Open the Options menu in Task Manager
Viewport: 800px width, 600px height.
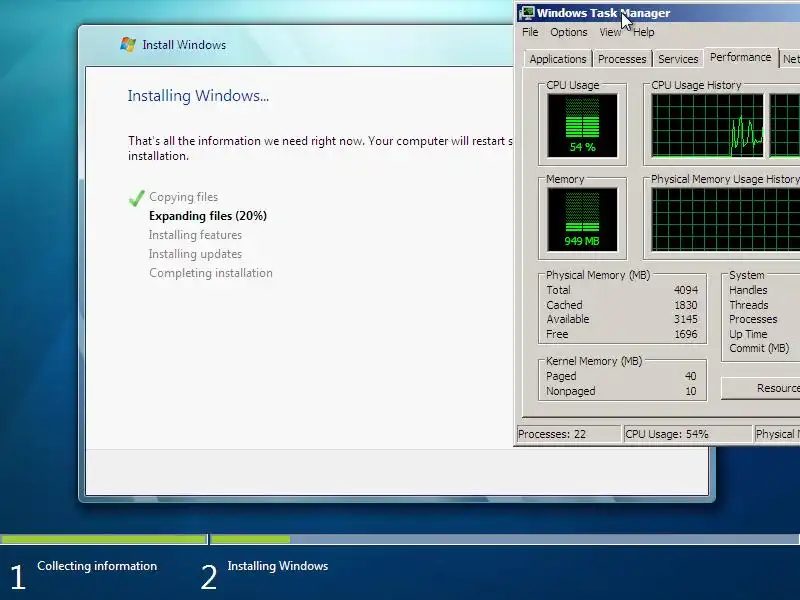pyautogui.click(x=568, y=32)
